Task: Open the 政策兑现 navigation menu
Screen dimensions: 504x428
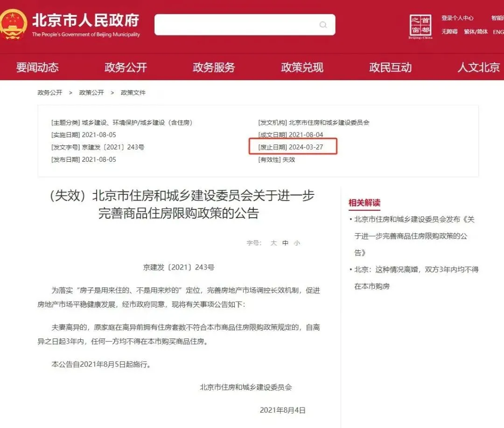Action: click(x=301, y=67)
